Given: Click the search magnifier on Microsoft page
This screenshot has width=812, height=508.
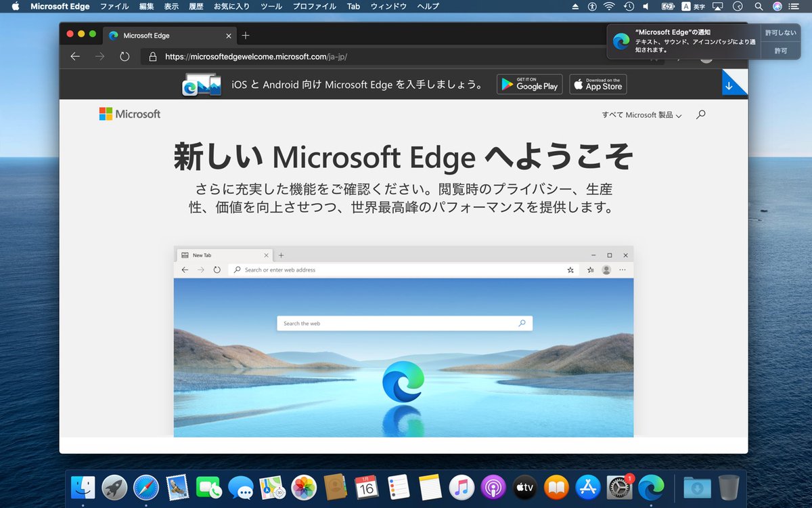Looking at the screenshot, I should click(x=700, y=114).
